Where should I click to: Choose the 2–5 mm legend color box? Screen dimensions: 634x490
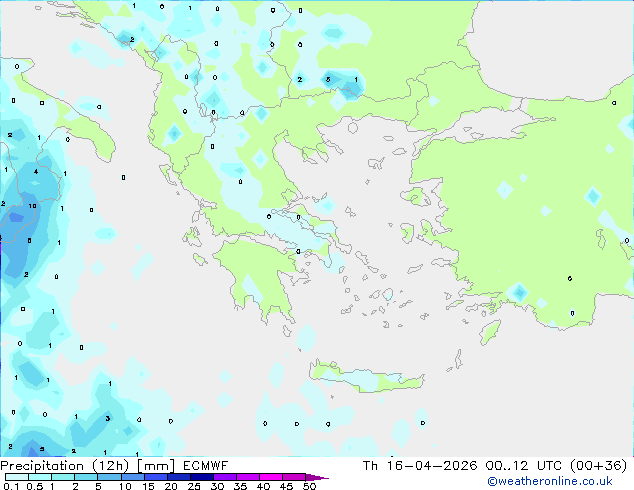point(86,477)
